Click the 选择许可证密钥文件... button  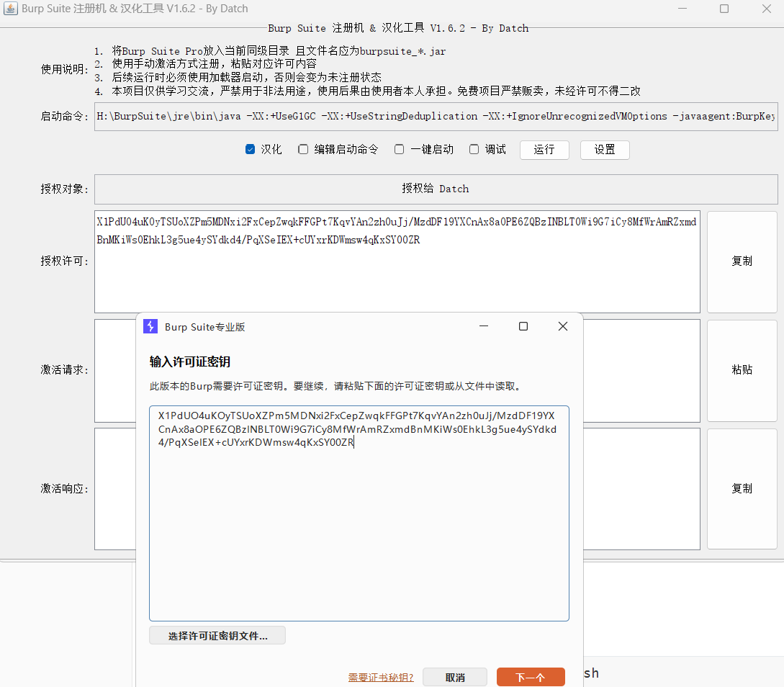click(x=217, y=635)
